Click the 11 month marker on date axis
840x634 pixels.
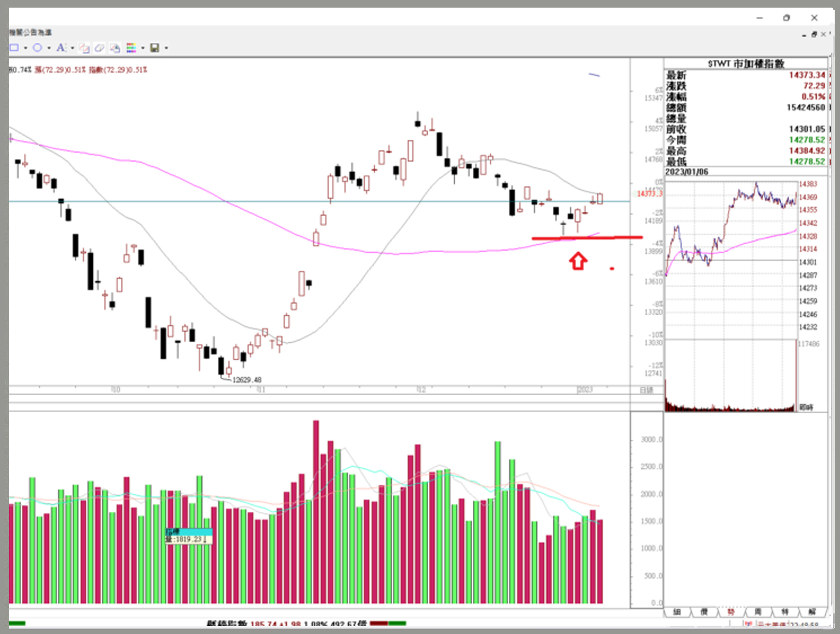click(x=261, y=390)
